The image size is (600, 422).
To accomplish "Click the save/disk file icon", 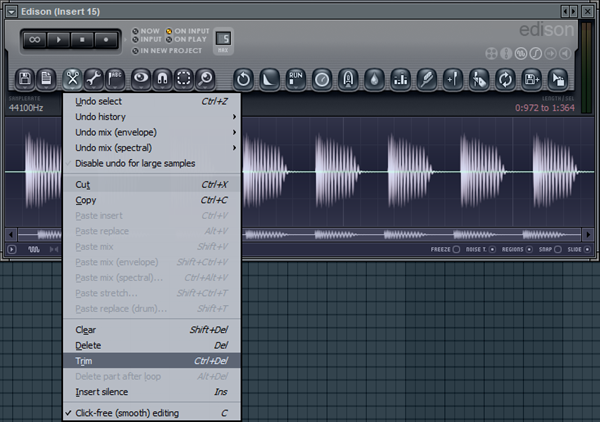I will pos(23,77).
